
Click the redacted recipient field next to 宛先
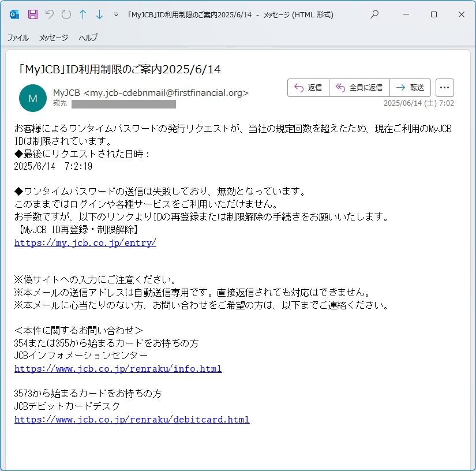coord(123,104)
